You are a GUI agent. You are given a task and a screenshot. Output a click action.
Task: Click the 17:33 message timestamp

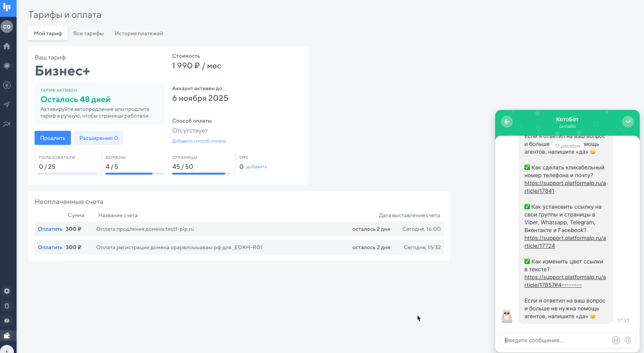(x=623, y=321)
